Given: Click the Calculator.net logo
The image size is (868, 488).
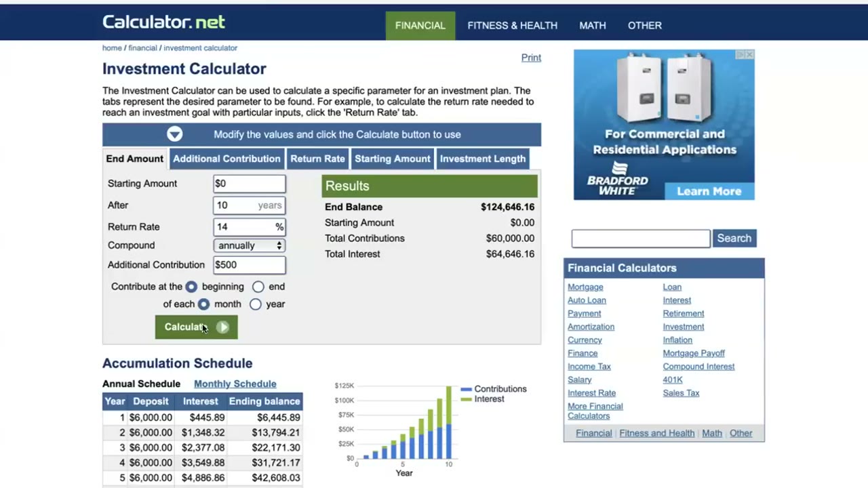Looking at the screenshot, I should [163, 22].
